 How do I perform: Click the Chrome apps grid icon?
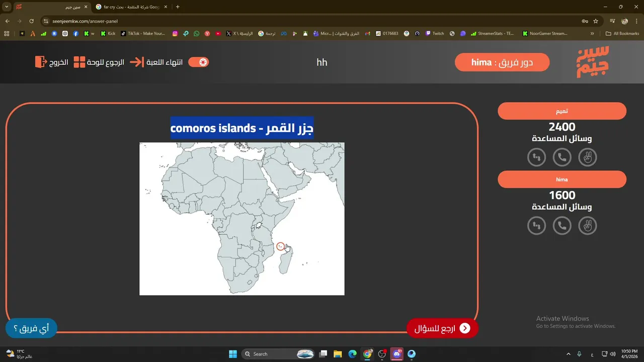(x=7, y=34)
